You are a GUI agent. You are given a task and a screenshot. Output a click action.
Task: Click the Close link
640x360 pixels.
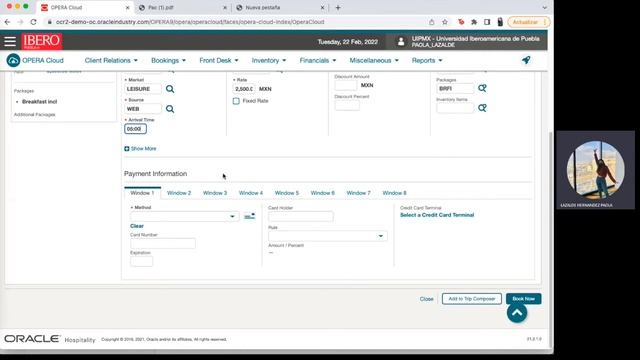click(x=427, y=299)
